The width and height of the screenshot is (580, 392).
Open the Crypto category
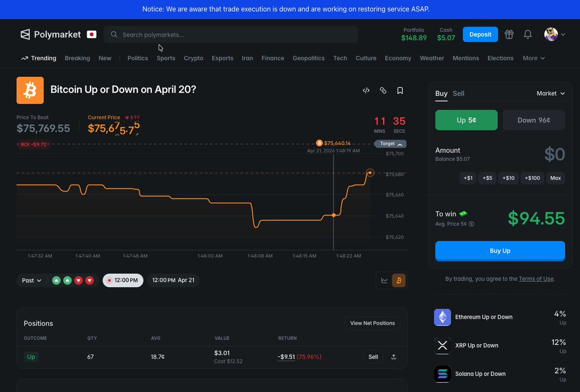tap(193, 58)
